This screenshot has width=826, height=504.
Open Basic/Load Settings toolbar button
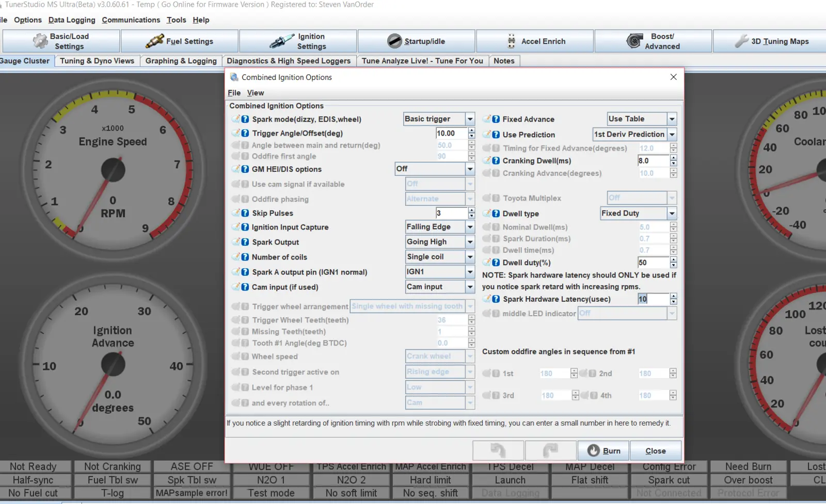pos(61,41)
